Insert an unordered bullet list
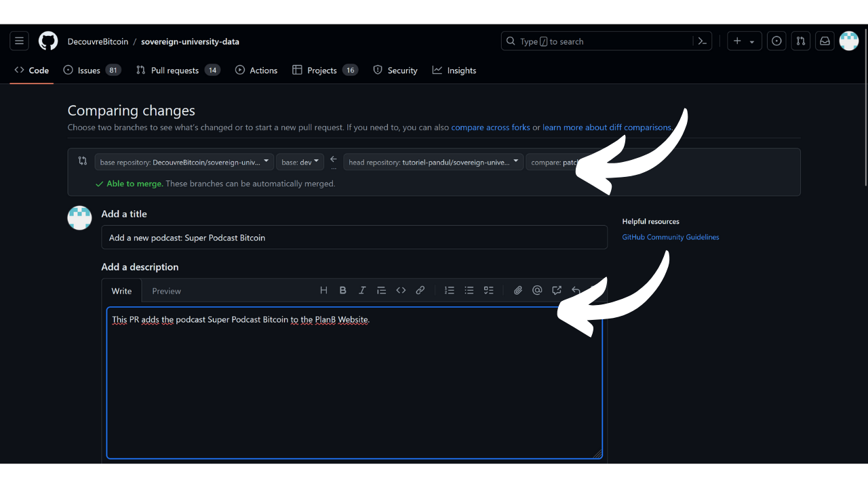This screenshot has width=868, height=488. [x=469, y=290]
